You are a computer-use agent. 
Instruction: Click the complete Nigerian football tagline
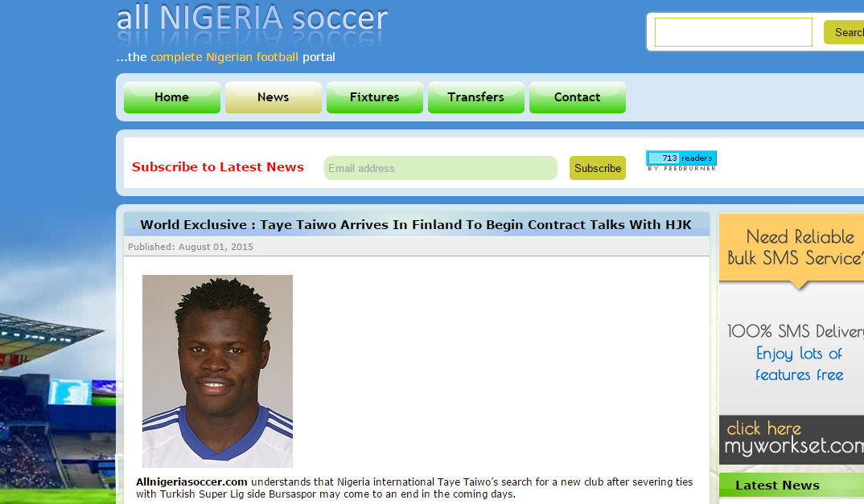coord(224,57)
